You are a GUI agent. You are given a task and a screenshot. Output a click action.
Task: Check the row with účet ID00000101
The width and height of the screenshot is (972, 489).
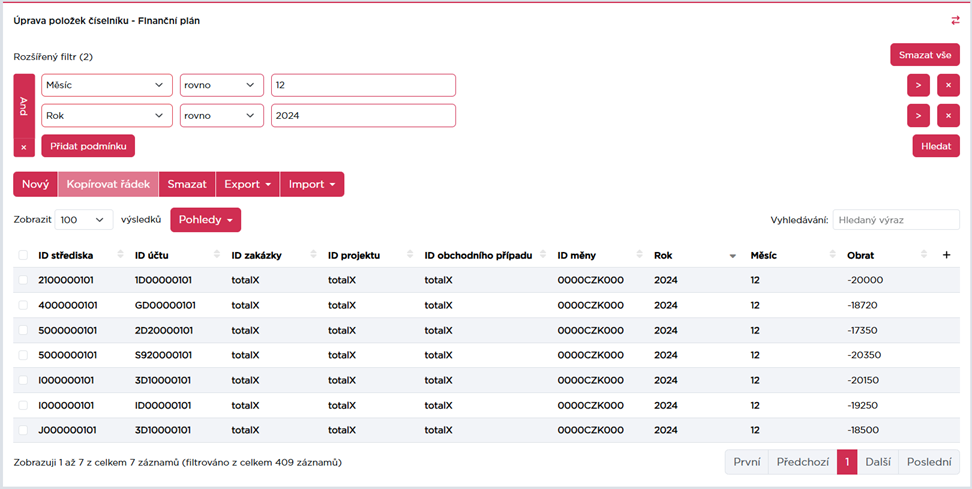pyautogui.click(x=23, y=405)
